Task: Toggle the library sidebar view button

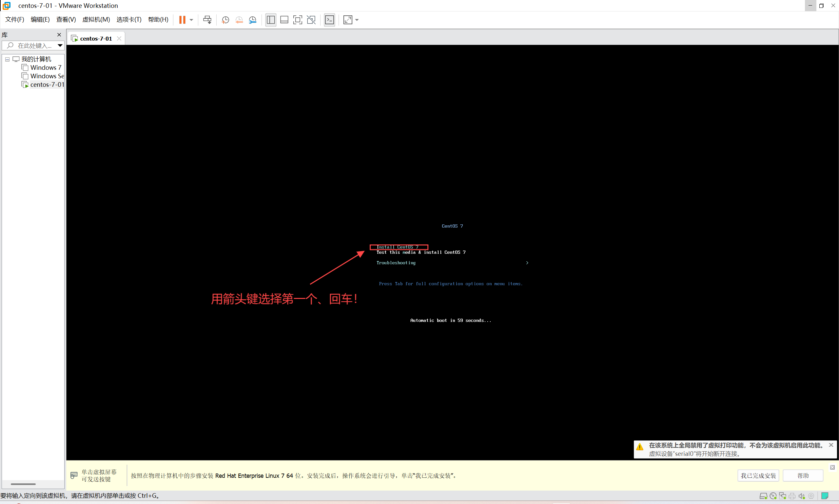Action: pyautogui.click(x=270, y=20)
